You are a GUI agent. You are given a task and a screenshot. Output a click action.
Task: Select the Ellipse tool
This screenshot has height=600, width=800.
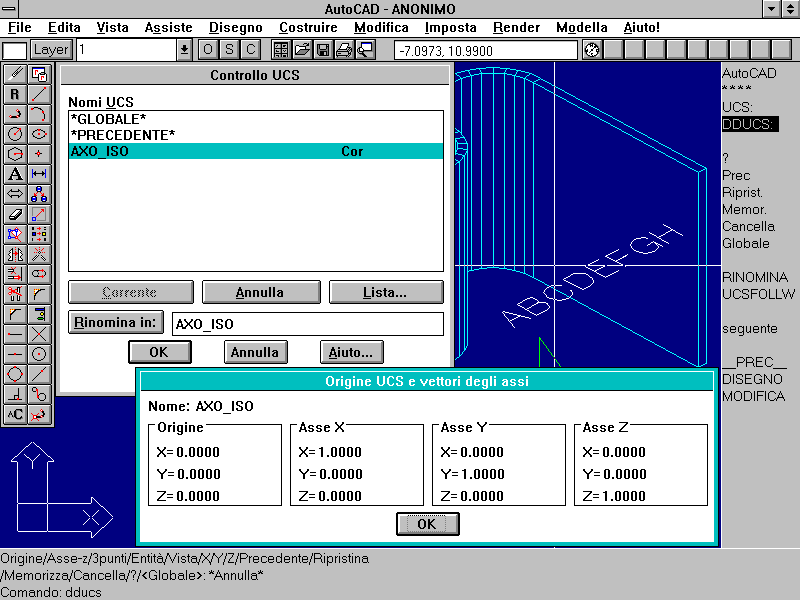pos(39,134)
